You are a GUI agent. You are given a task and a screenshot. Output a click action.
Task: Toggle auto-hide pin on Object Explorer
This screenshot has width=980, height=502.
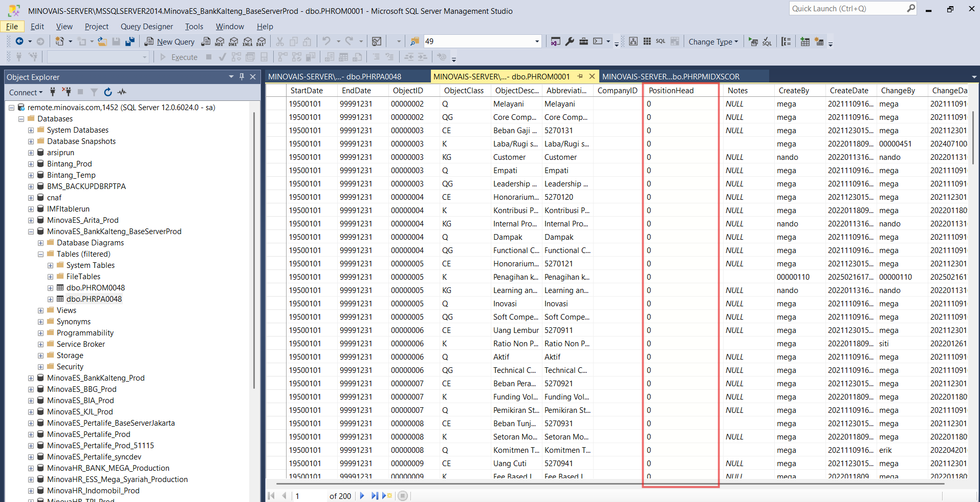(x=242, y=77)
